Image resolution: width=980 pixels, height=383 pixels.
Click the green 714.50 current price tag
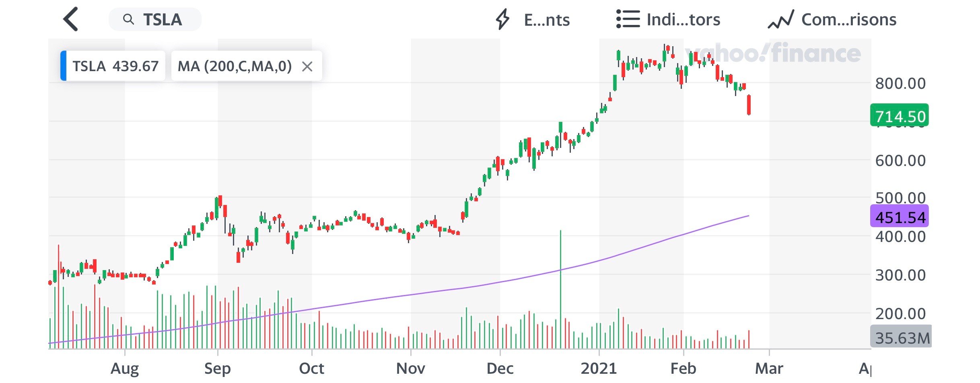[900, 115]
